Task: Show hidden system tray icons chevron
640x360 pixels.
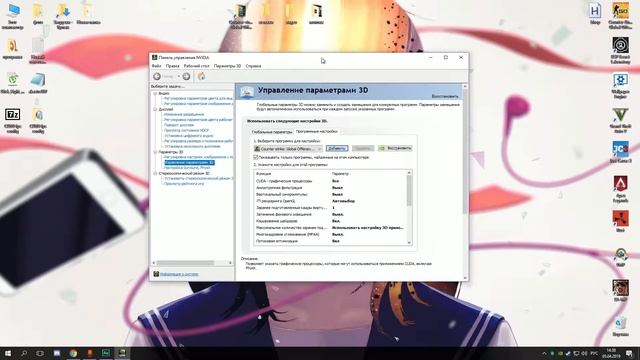Action: (x=544, y=353)
